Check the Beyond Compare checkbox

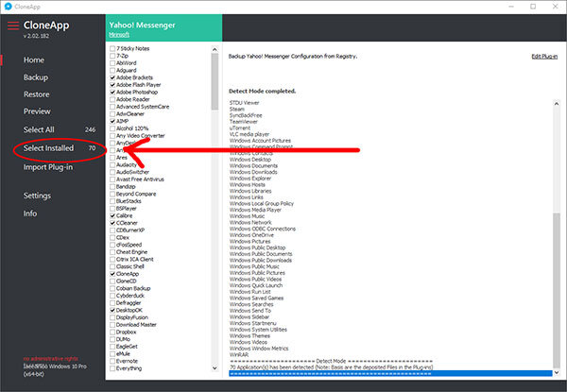112,194
